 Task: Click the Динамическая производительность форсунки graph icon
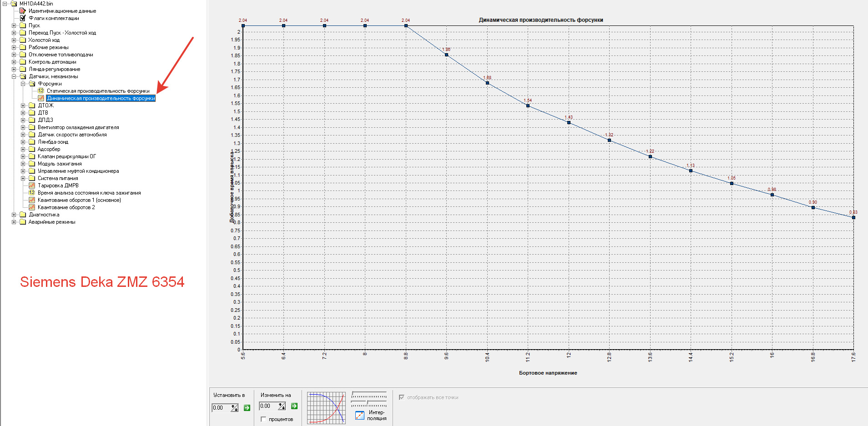click(x=41, y=98)
